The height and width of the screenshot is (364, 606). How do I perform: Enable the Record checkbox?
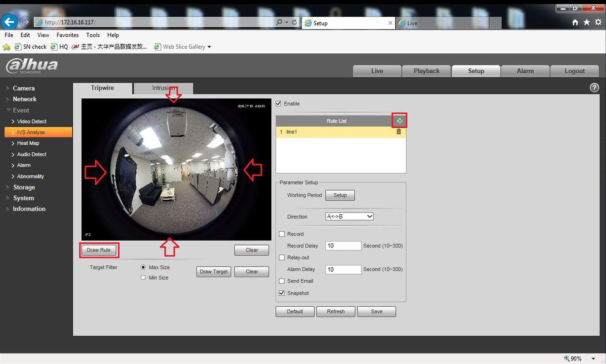click(x=282, y=234)
